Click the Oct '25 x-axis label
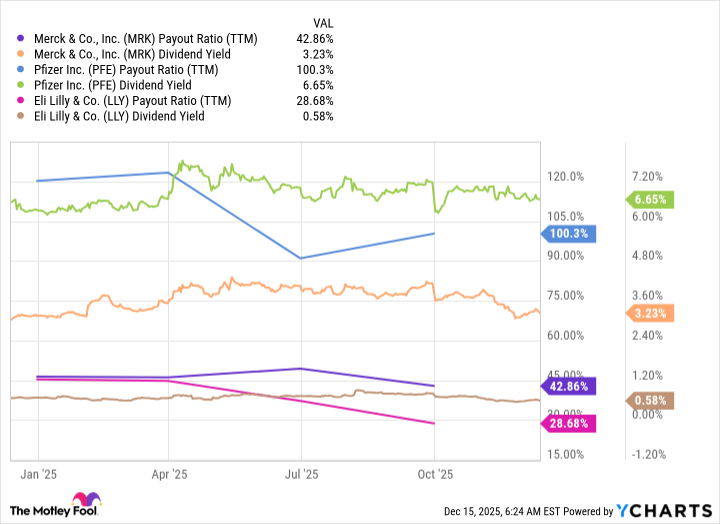720x524 pixels. (x=435, y=474)
